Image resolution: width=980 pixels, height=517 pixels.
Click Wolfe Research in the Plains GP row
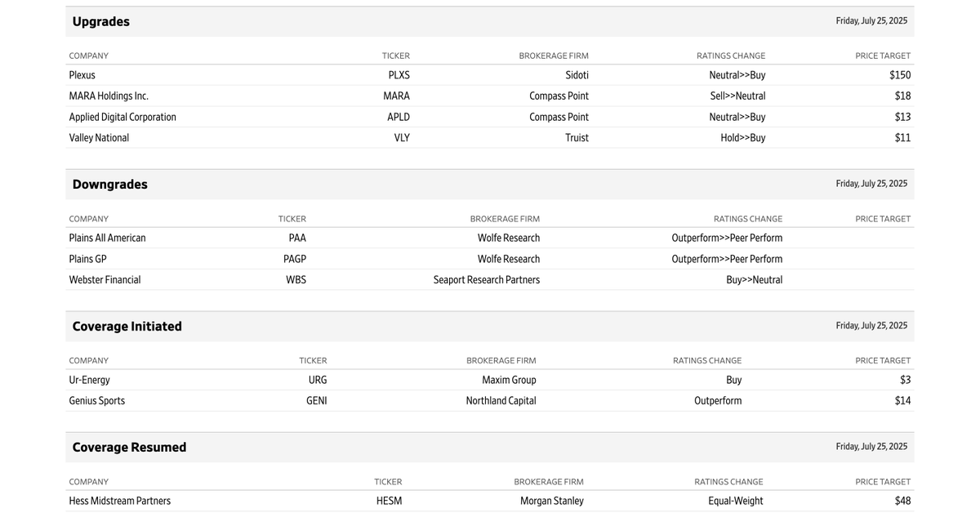[509, 260]
